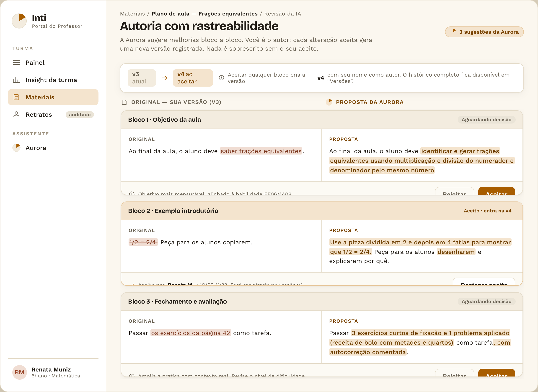Click struck-through text 'saber frações equivalentes'
Screen dimensions: 538x392
click(x=261, y=151)
